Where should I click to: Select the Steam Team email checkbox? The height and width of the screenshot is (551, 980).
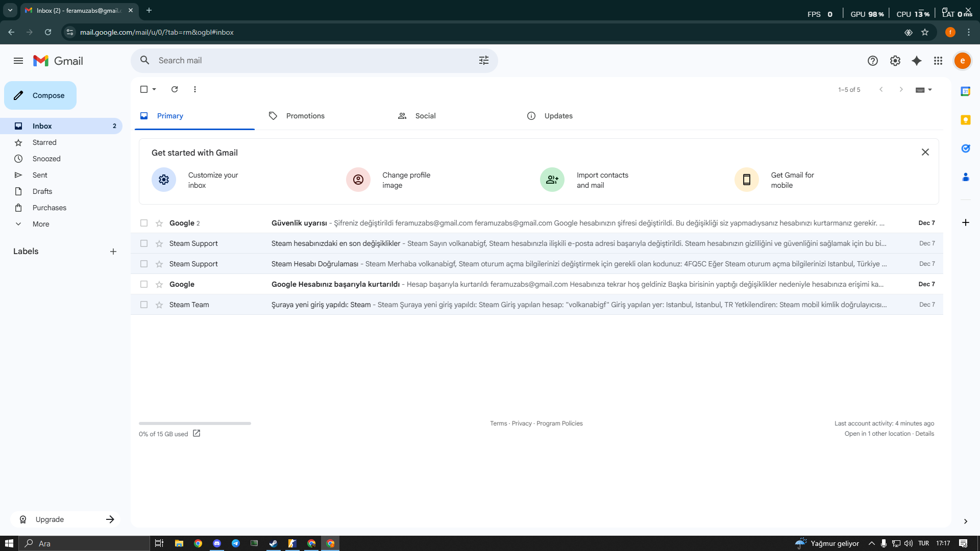point(144,305)
